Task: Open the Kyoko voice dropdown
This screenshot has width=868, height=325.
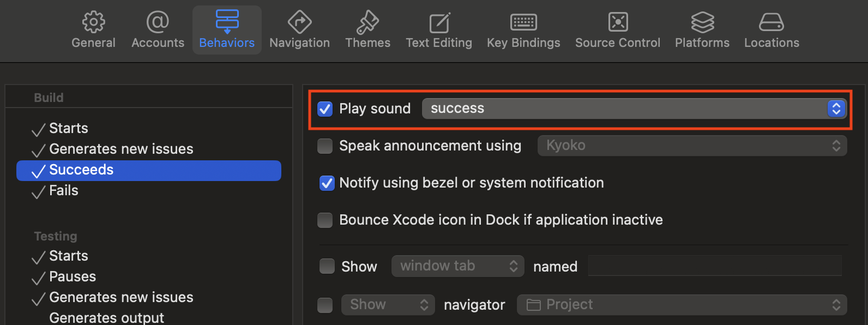Action: tap(692, 146)
